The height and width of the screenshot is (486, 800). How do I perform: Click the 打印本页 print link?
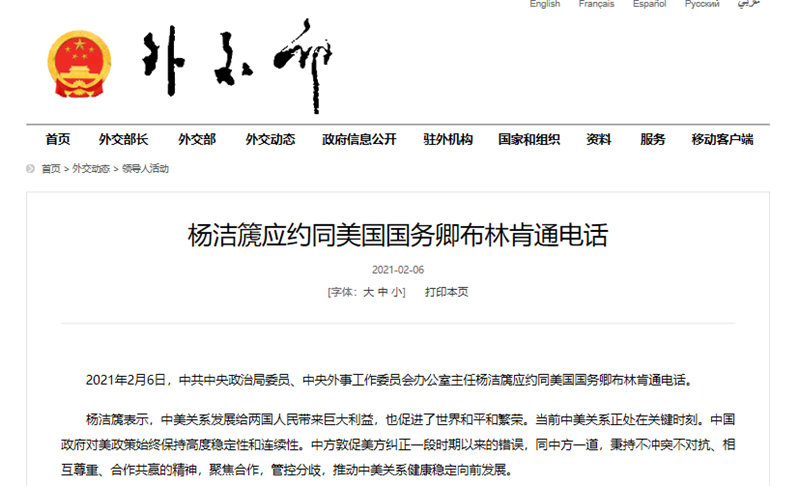(446, 293)
